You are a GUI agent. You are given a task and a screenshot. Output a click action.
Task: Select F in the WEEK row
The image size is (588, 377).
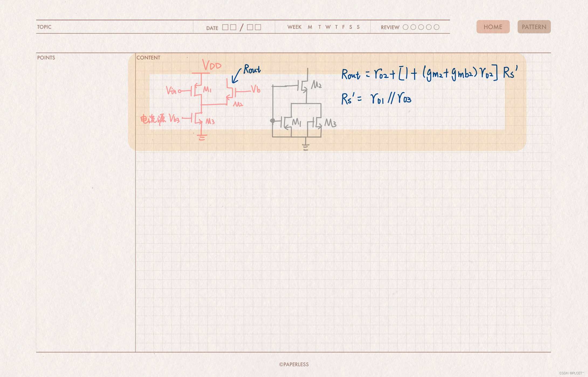[343, 27]
